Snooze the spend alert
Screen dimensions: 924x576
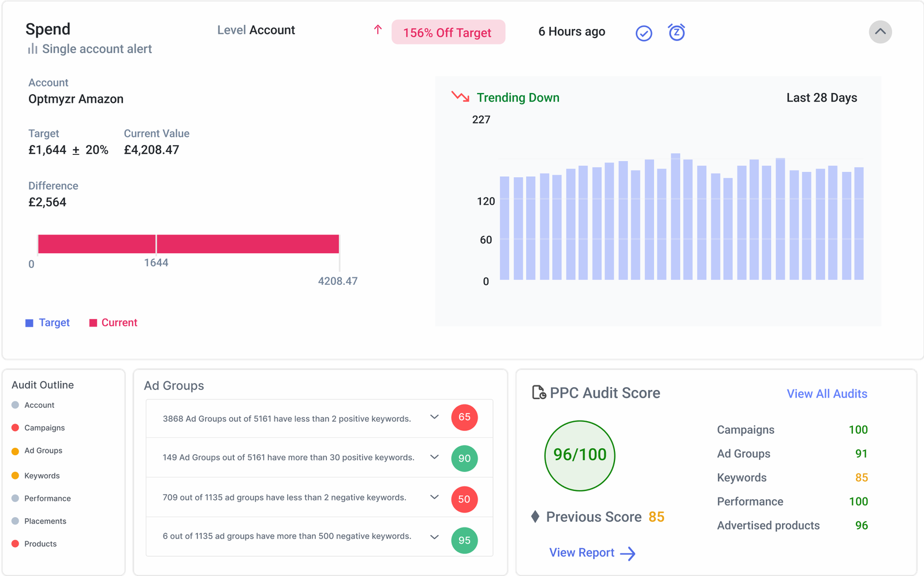coord(676,32)
